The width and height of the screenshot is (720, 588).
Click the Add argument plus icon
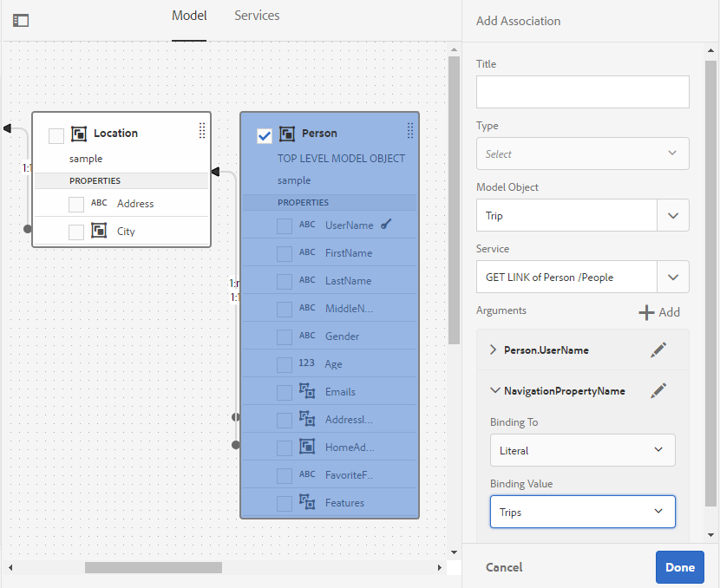click(x=646, y=312)
